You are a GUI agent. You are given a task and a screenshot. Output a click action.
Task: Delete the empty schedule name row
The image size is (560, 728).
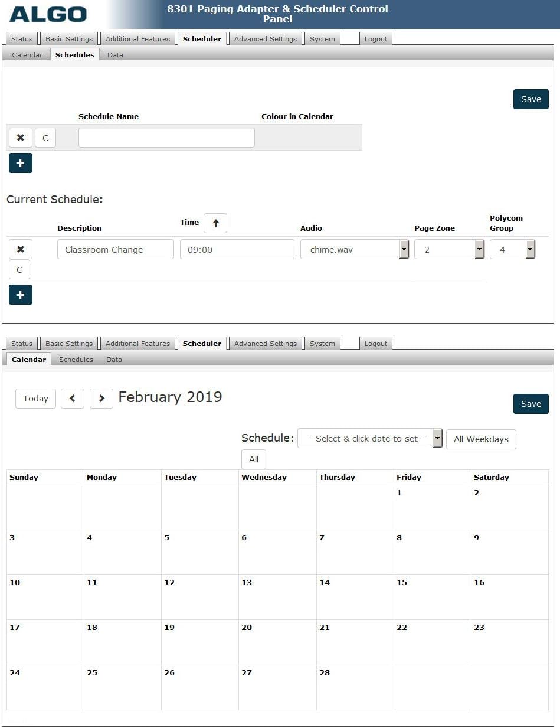[20, 138]
